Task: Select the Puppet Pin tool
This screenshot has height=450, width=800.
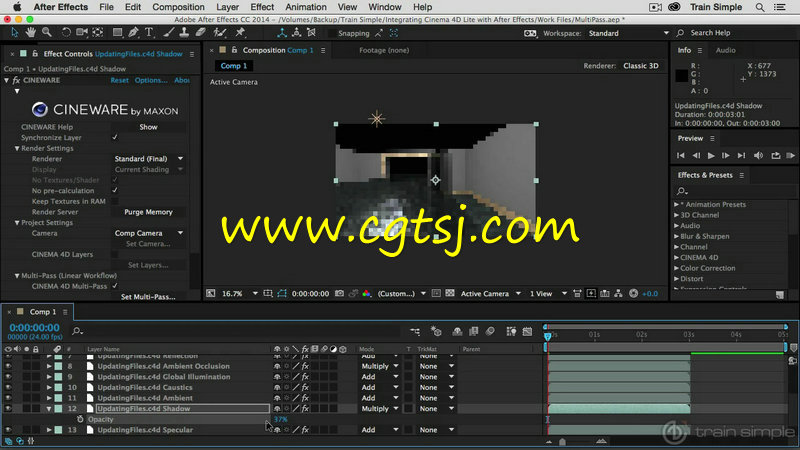Action: (240, 33)
